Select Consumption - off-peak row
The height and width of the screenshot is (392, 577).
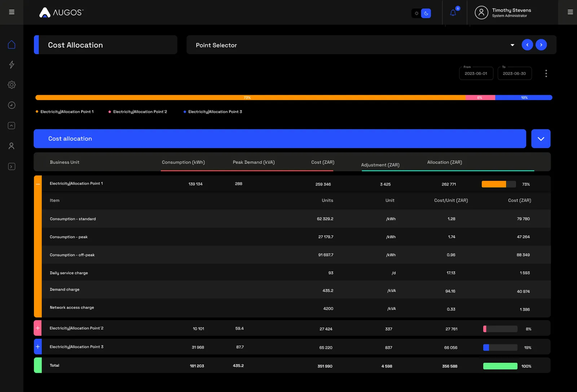[296, 255]
